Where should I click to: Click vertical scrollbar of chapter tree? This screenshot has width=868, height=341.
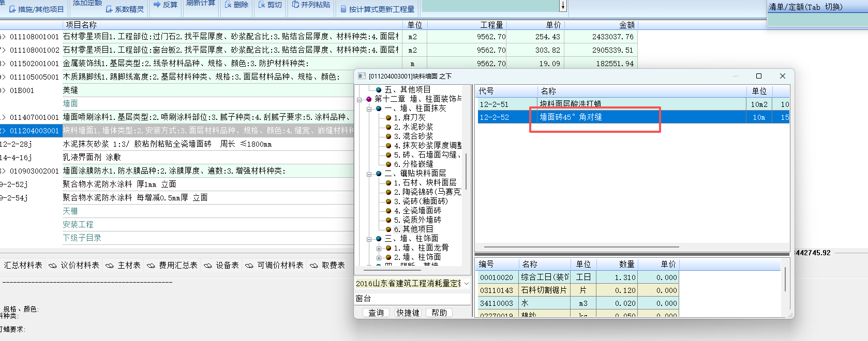(466, 171)
